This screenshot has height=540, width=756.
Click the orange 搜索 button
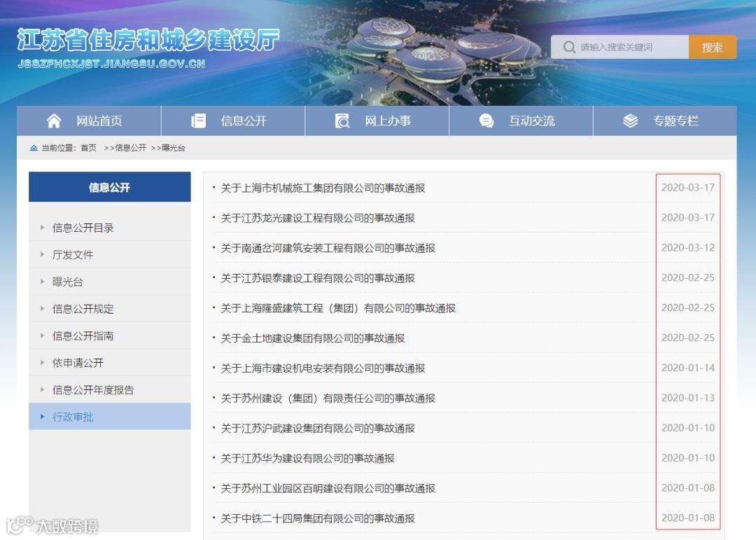(x=712, y=48)
